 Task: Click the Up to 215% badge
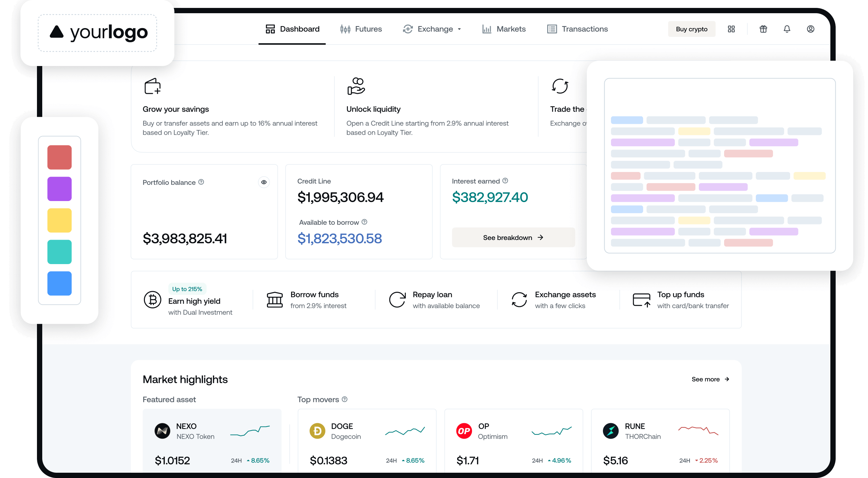pos(187,289)
